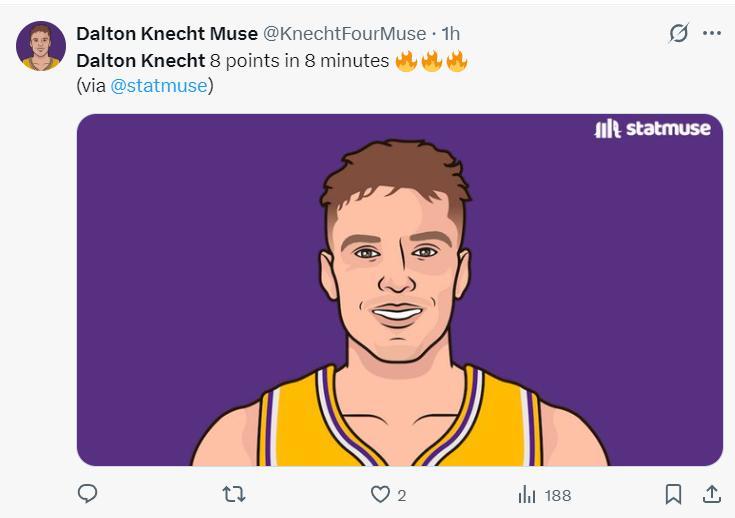Like the tweet with the heart icon
The image size is (735, 518).
click(380, 494)
